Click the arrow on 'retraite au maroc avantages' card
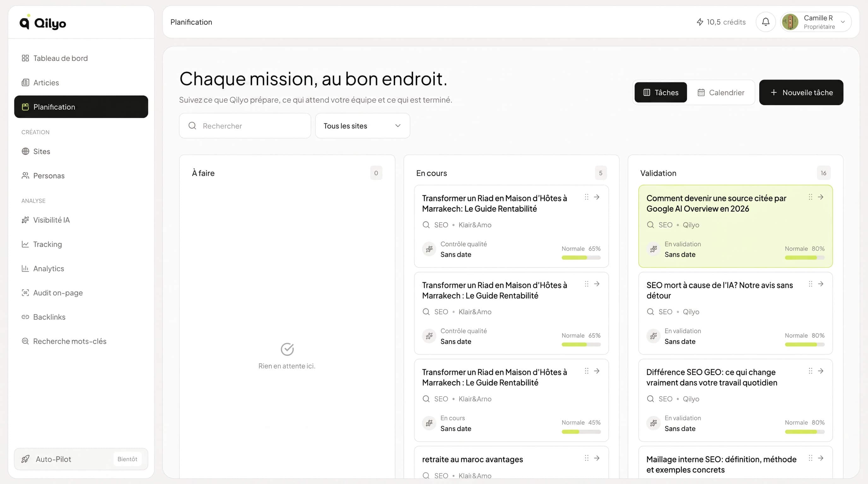 pyautogui.click(x=596, y=458)
